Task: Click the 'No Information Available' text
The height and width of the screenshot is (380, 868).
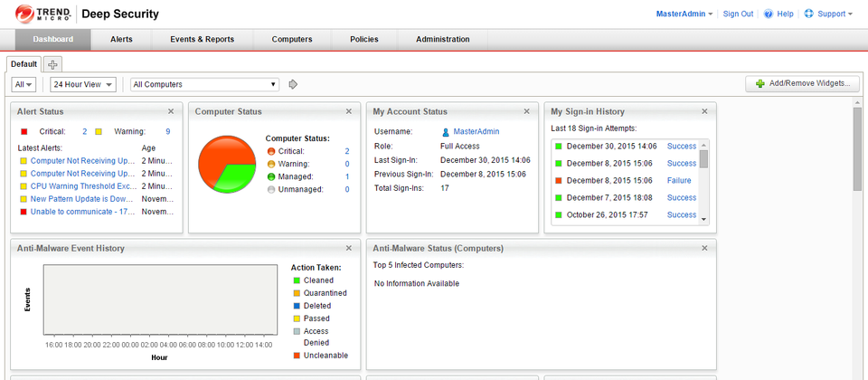Action: (417, 283)
